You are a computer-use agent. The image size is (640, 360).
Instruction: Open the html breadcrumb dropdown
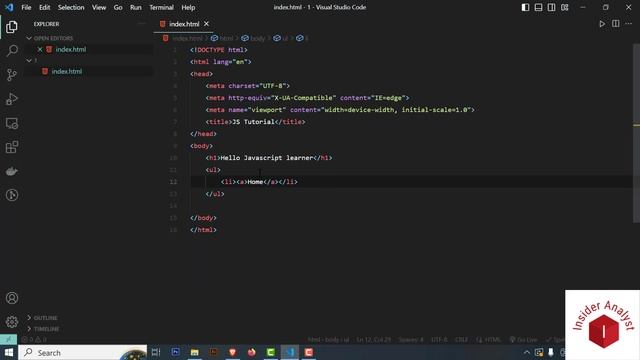(222, 38)
